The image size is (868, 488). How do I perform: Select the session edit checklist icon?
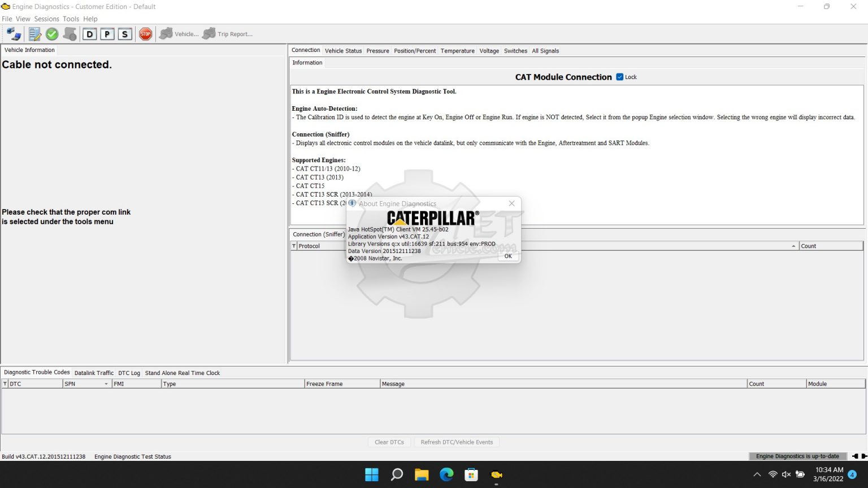[x=34, y=34]
